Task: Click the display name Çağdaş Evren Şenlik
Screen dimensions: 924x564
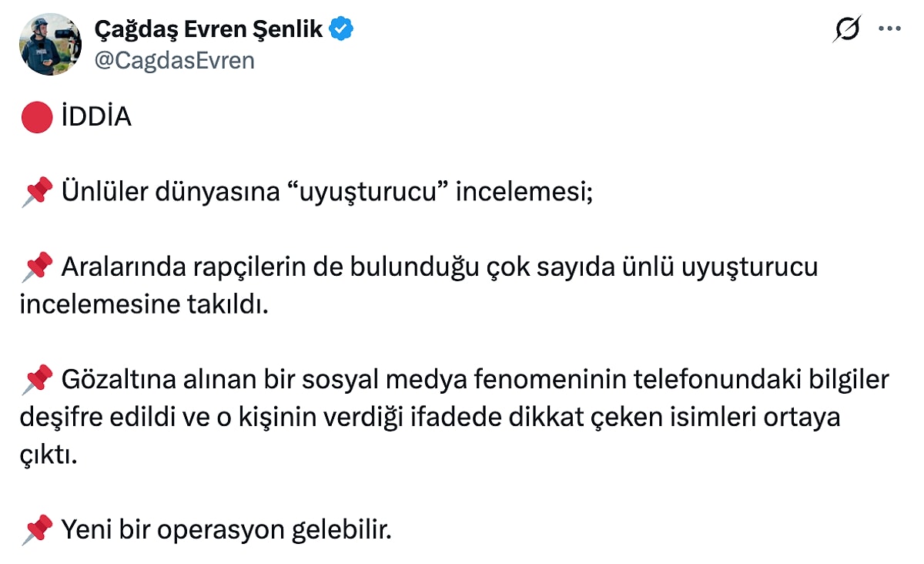Action: (x=209, y=29)
